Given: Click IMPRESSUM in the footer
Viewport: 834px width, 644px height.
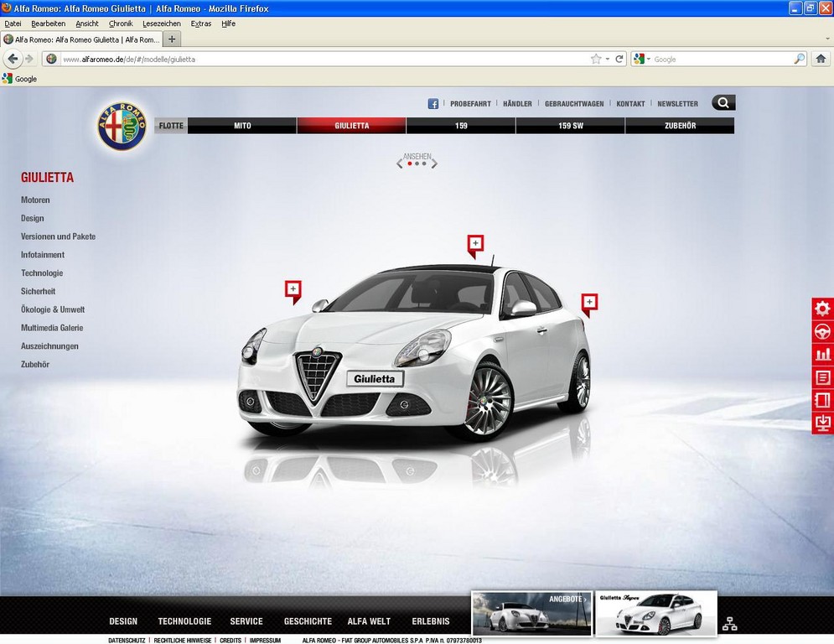Looking at the screenshot, I should point(265,641).
